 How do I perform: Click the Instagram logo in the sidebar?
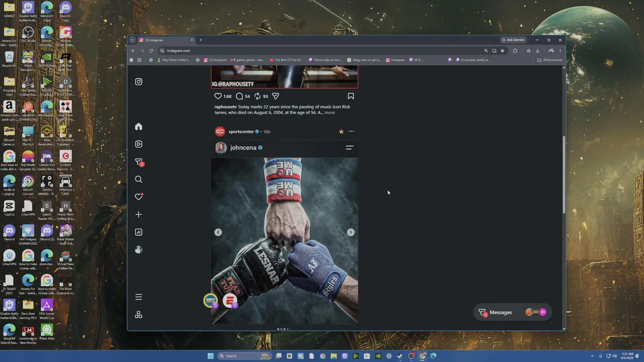coord(138,81)
